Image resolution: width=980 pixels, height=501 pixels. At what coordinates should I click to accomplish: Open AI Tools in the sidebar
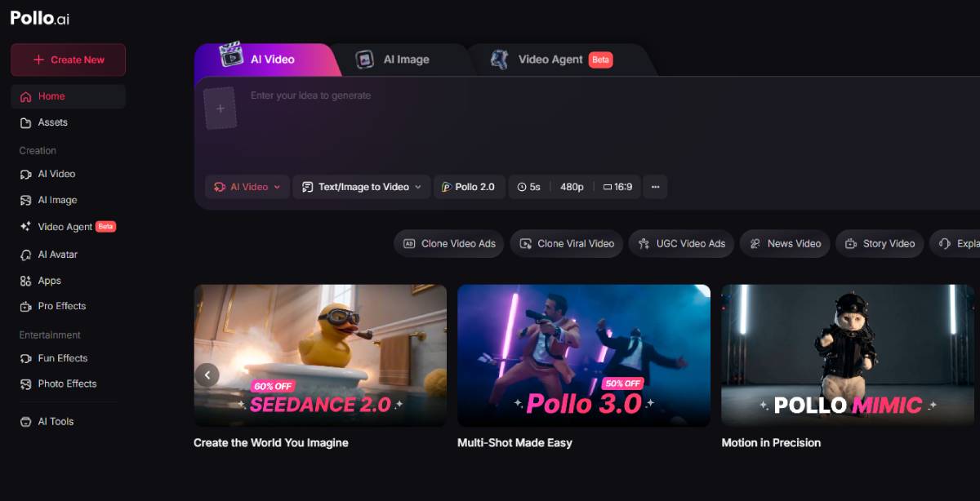pyautogui.click(x=69, y=422)
